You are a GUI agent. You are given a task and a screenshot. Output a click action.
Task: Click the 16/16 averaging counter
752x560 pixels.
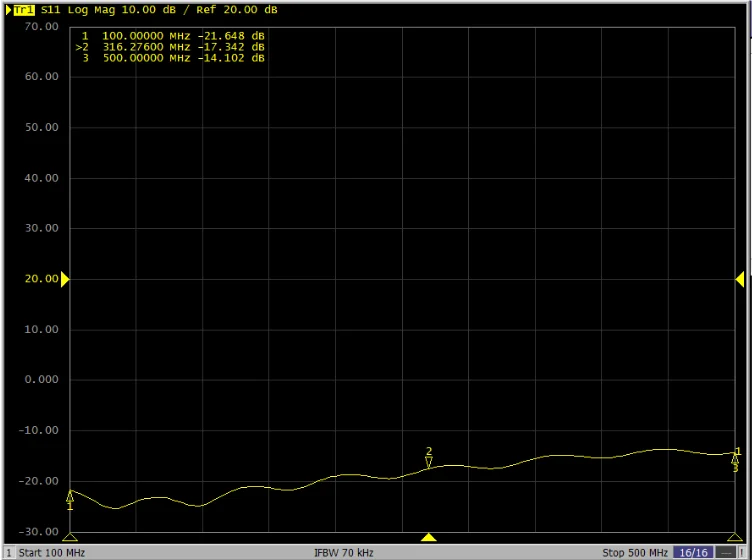(693, 553)
